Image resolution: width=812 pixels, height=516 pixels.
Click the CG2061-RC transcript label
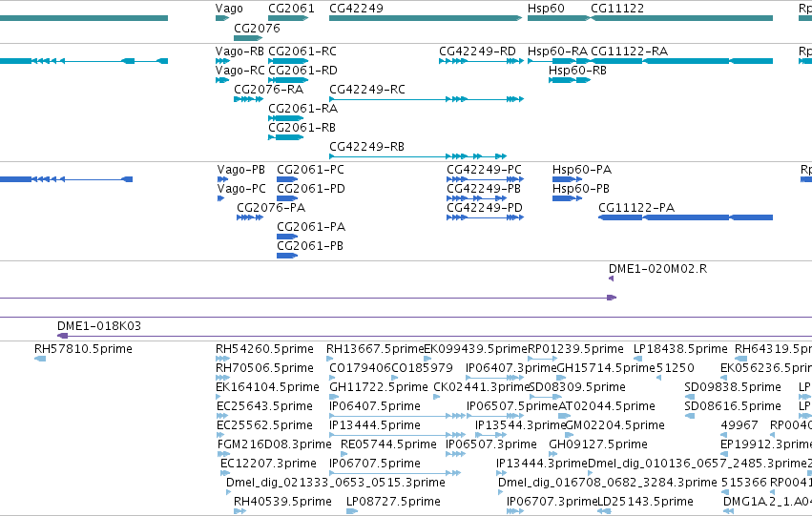pyautogui.click(x=302, y=52)
